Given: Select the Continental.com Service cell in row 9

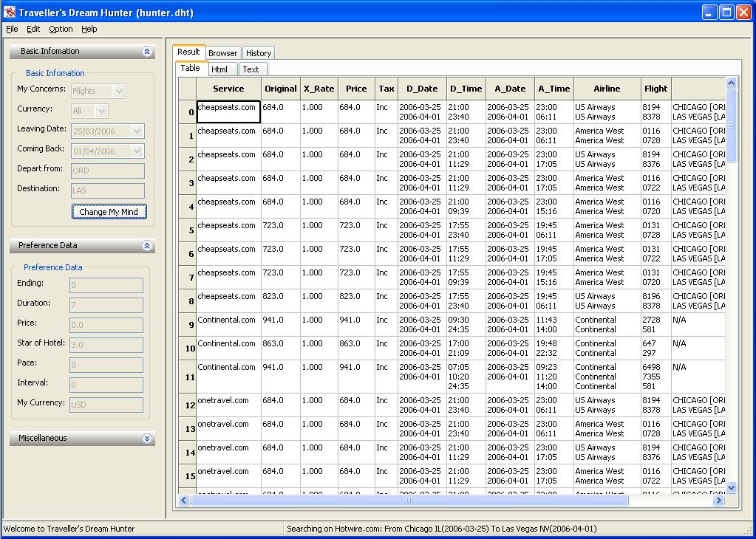Looking at the screenshot, I should point(229,325).
